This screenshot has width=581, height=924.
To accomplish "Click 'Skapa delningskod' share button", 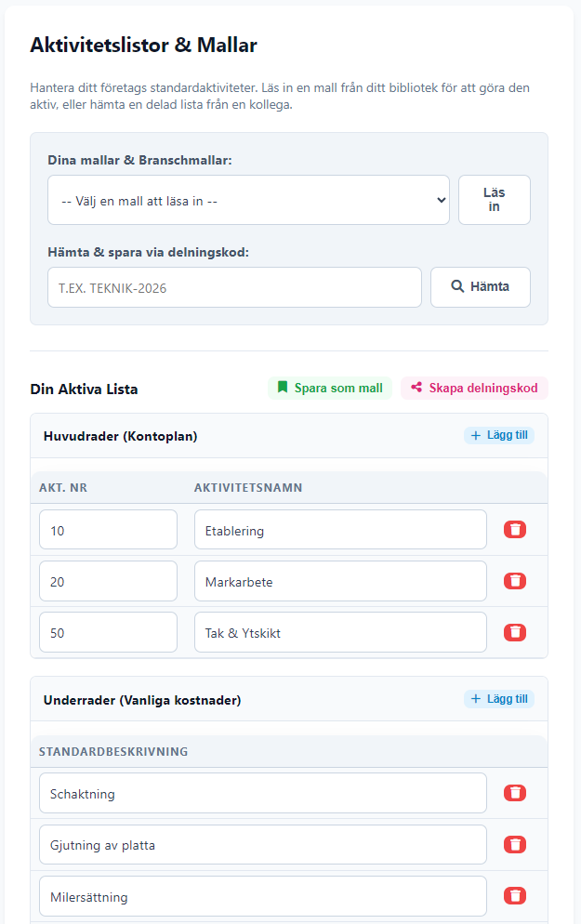I will point(474,388).
